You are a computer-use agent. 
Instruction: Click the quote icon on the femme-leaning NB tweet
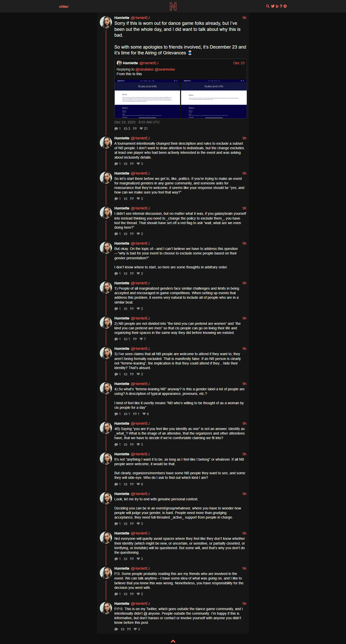coord(135,414)
